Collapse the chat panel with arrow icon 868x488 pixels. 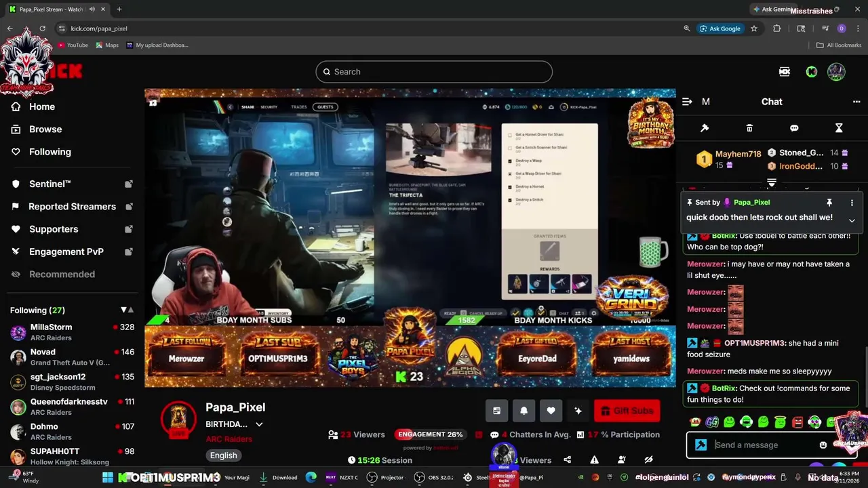click(x=687, y=102)
